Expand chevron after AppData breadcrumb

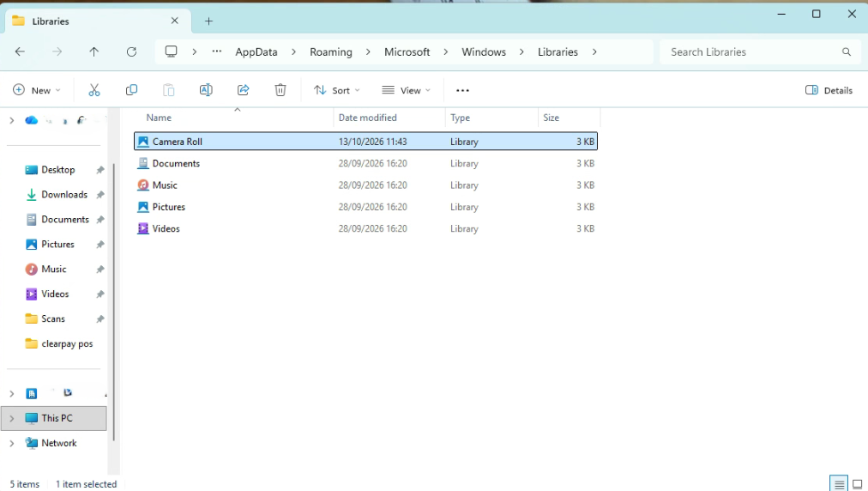(x=294, y=52)
